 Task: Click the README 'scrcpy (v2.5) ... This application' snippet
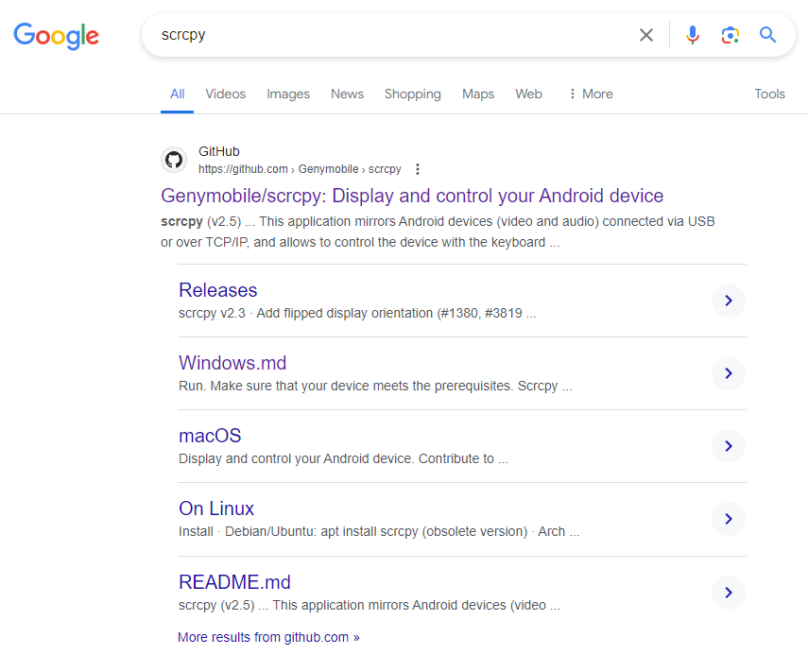click(x=369, y=605)
